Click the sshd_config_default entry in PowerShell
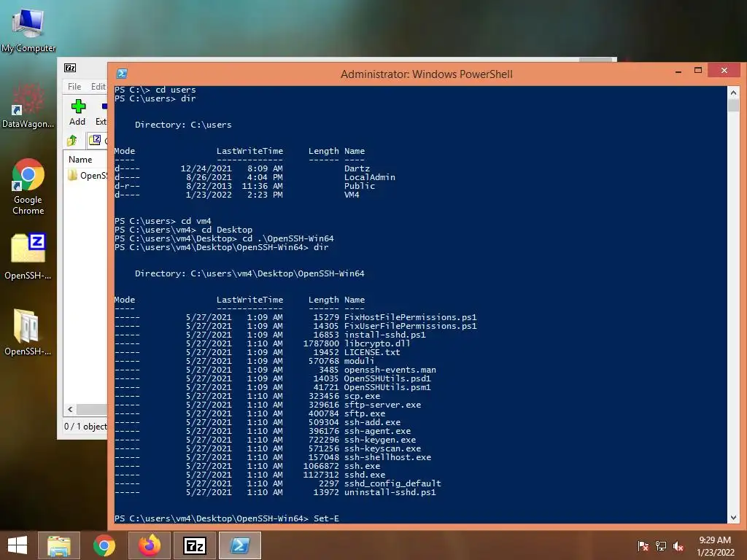747x560 pixels. click(392, 484)
